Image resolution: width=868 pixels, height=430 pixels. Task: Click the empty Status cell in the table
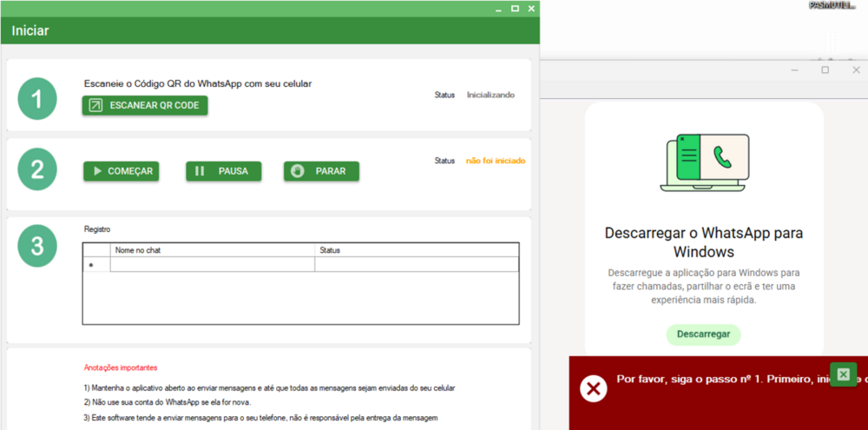coord(416,265)
